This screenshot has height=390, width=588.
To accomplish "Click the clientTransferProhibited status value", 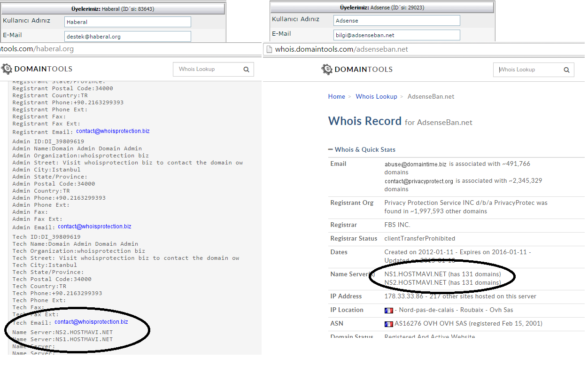I will 420,239.
